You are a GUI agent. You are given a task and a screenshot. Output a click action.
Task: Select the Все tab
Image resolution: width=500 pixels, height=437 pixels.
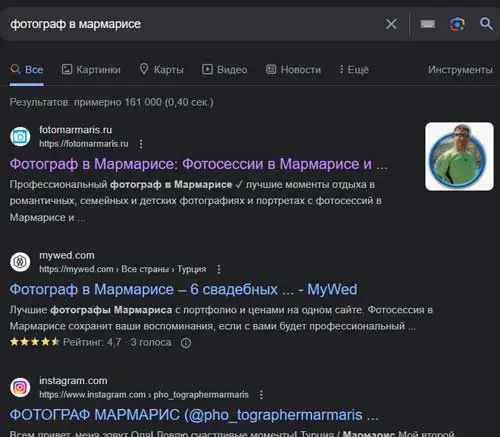[x=27, y=70]
